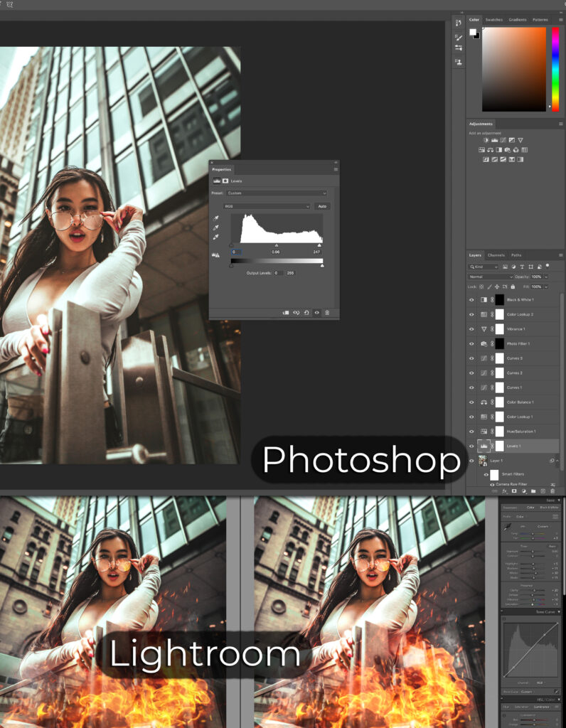
Task: Hide the Color Lookup 2 layer
Action: click(471, 314)
